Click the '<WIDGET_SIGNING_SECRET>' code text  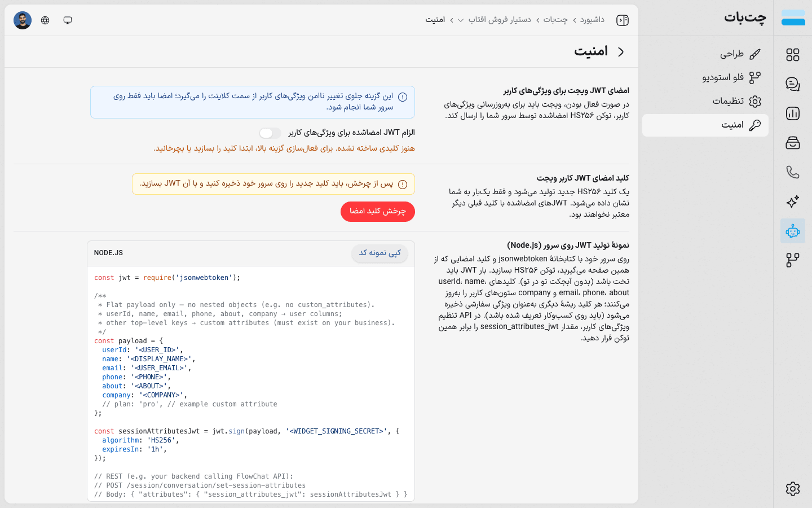tap(337, 431)
